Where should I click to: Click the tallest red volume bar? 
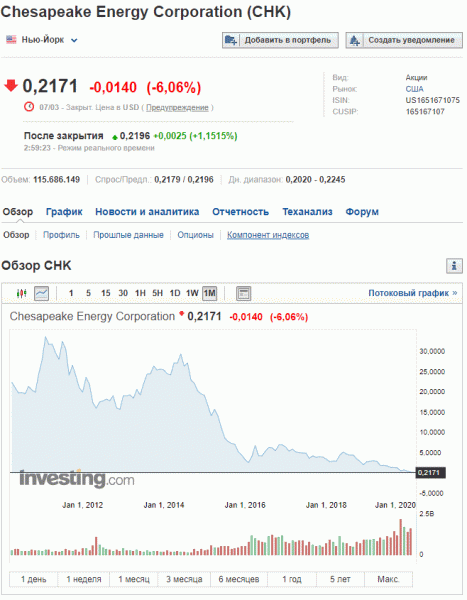pyautogui.click(x=401, y=537)
